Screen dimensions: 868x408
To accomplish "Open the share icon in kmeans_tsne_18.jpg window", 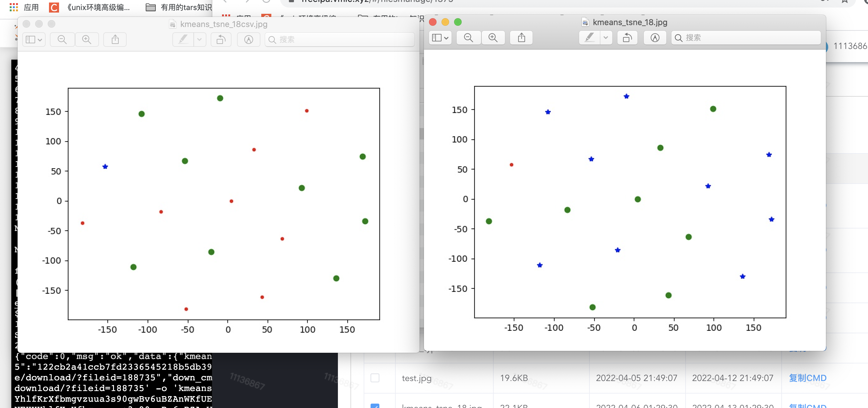I will (x=521, y=38).
